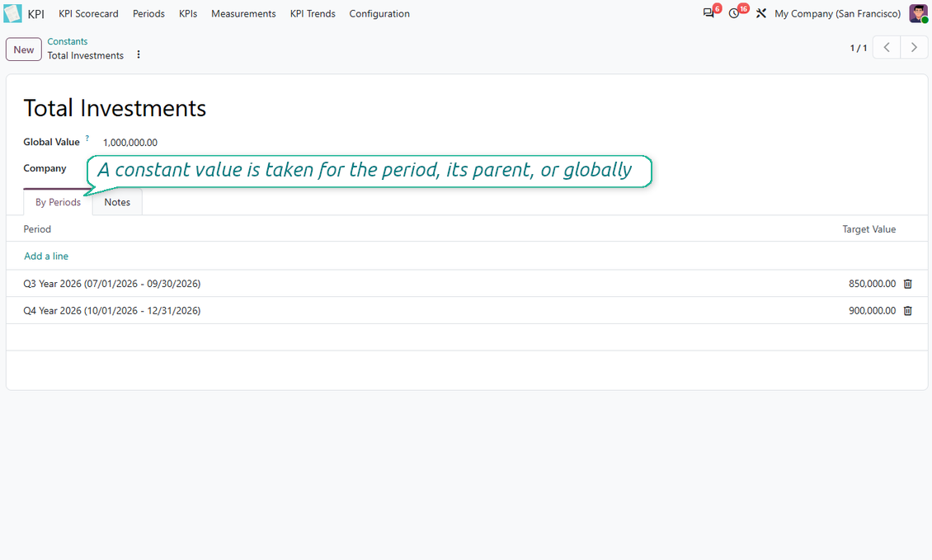Image resolution: width=932 pixels, height=560 pixels.
Task: Open the KPI Scorecard menu
Action: [x=88, y=14]
